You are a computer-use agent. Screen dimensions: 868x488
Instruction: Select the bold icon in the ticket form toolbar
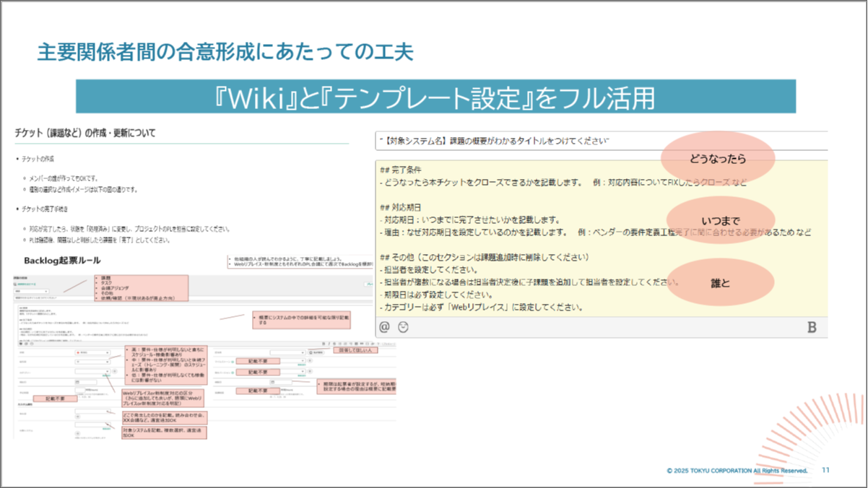tap(324, 343)
